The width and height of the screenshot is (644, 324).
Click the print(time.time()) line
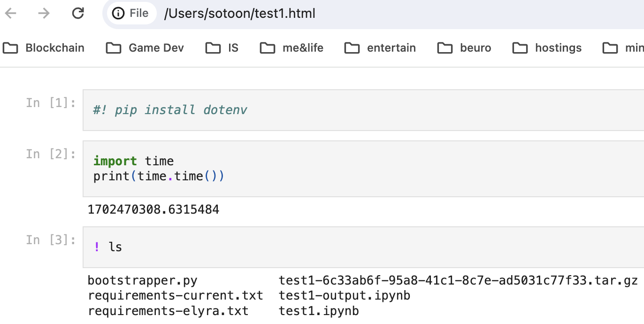(x=159, y=176)
